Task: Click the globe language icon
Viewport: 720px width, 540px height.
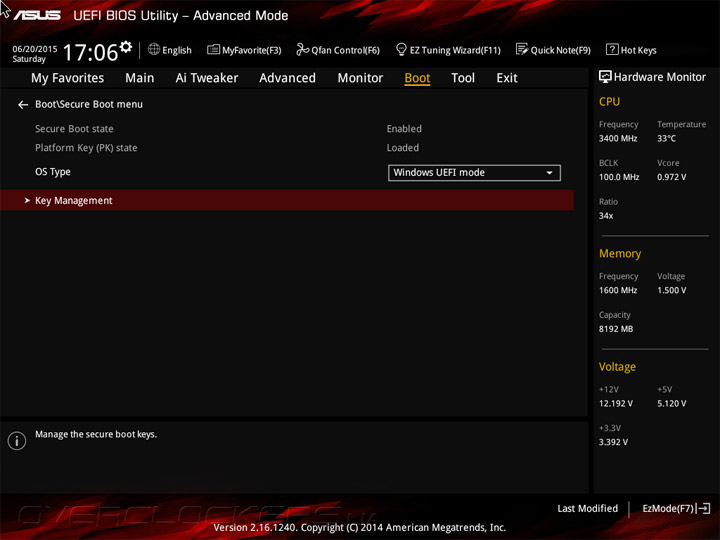Action: (x=154, y=49)
